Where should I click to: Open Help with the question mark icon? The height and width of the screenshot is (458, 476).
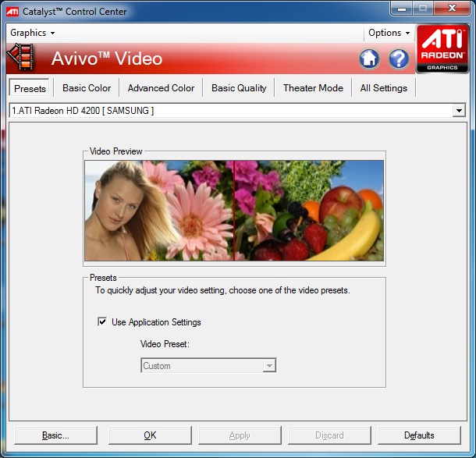click(399, 59)
